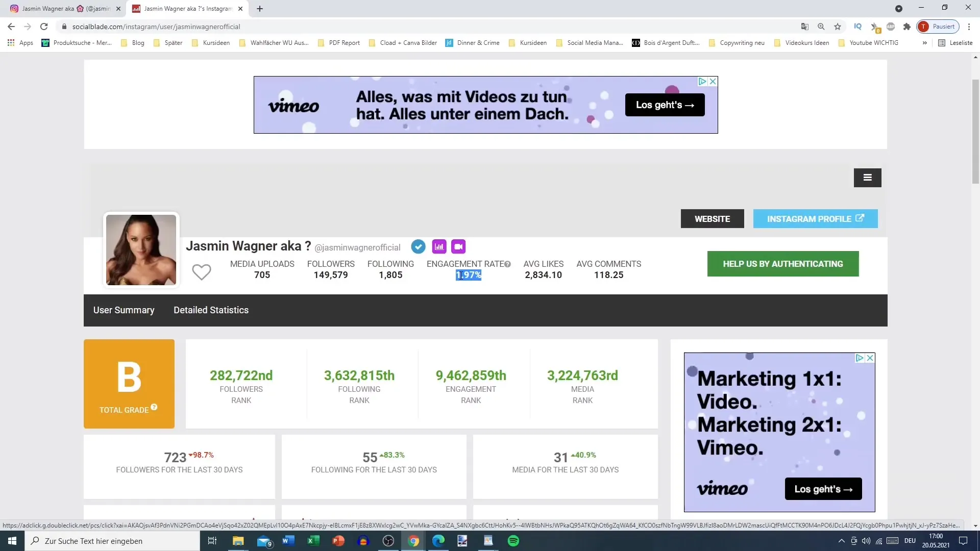Favorite the profile with heart icon
The width and height of the screenshot is (980, 551).
point(202,272)
